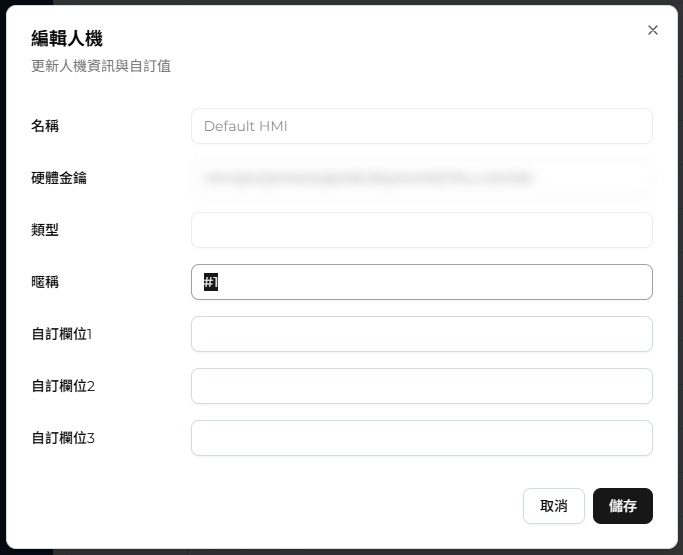Close the 編輯人機 dialog with the X icon
Screen dimensions: 683x555
pos(653,30)
